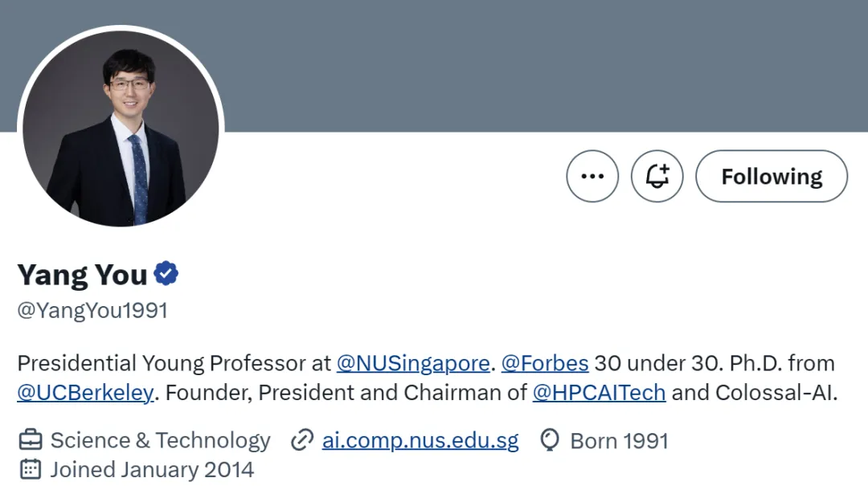The height and width of the screenshot is (486, 868).
Task: Click the Joined January 2014 text
Action: (x=152, y=470)
